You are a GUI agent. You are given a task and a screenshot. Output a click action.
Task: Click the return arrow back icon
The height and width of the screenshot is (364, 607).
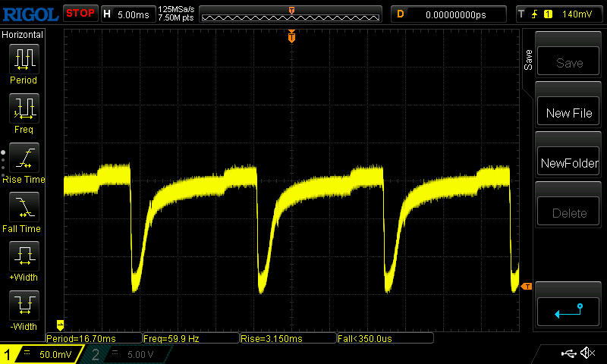[568, 309]
